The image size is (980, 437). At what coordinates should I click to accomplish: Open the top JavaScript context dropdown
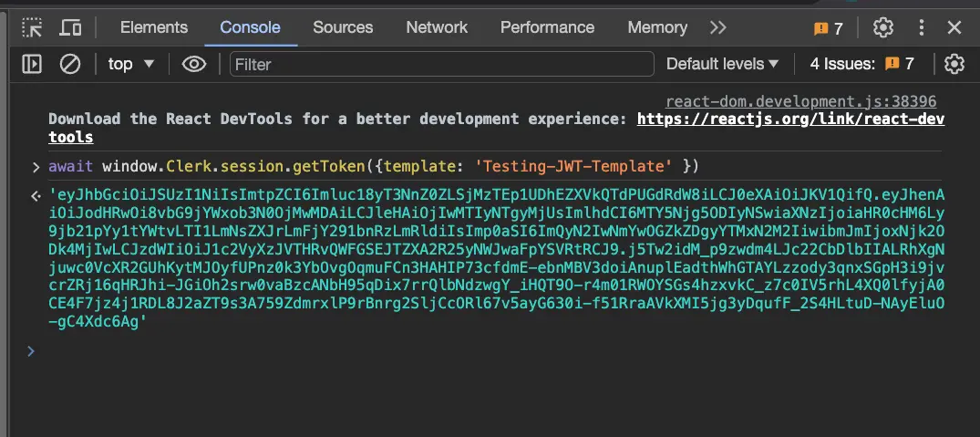(x=131, y=64)
